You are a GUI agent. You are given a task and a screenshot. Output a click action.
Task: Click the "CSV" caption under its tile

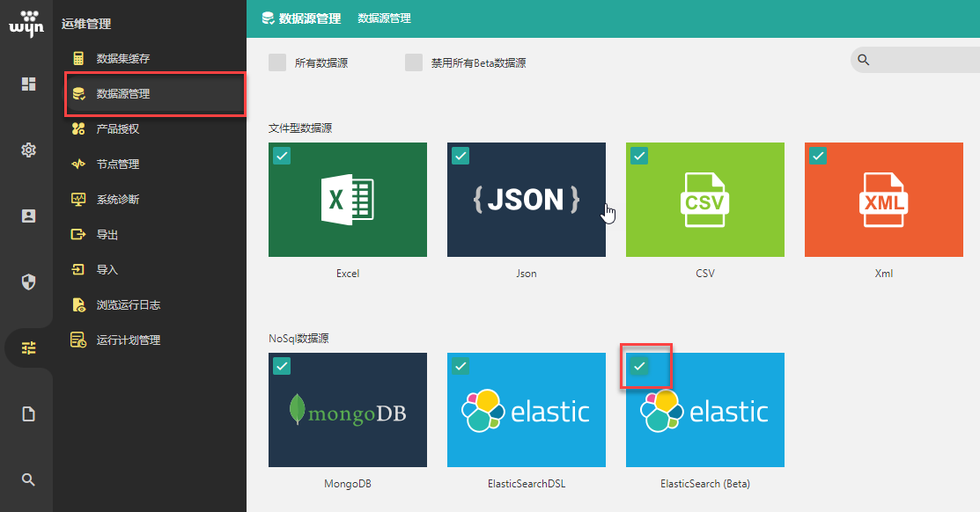click(705, 274)
